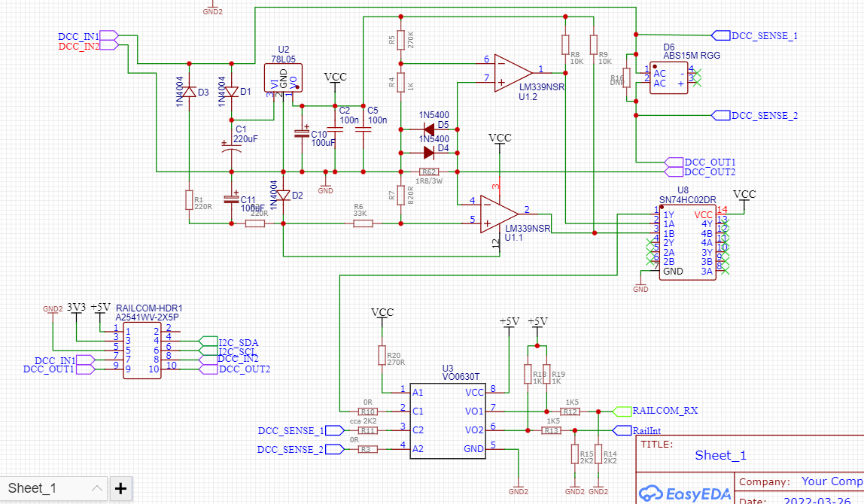
Task: Select the U1.1 LM339NSR comparator symbol
Action: click(x=499, y=214)
